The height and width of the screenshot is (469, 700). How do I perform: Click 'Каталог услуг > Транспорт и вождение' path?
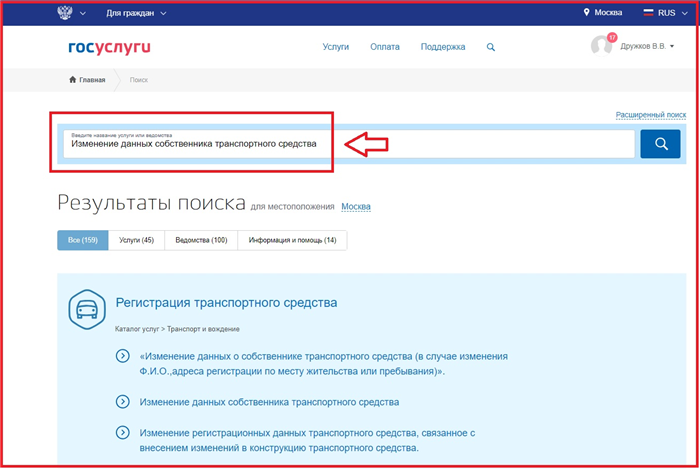pos(177,329)
